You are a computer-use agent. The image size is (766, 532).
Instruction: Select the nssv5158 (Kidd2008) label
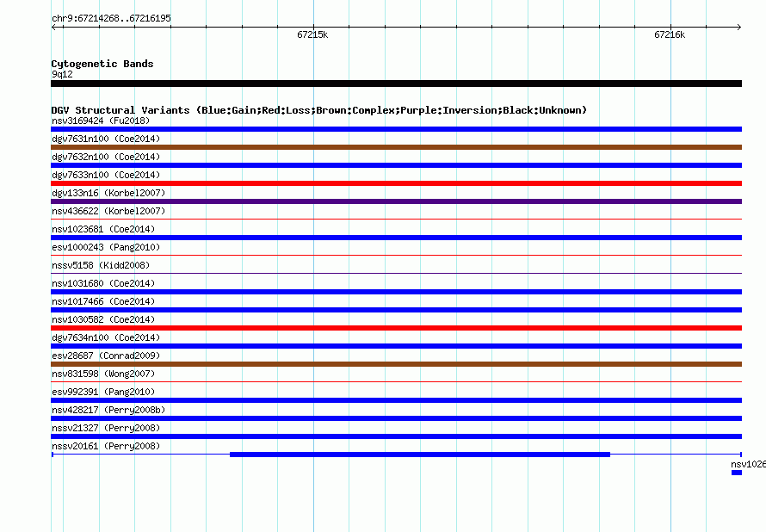101,265
